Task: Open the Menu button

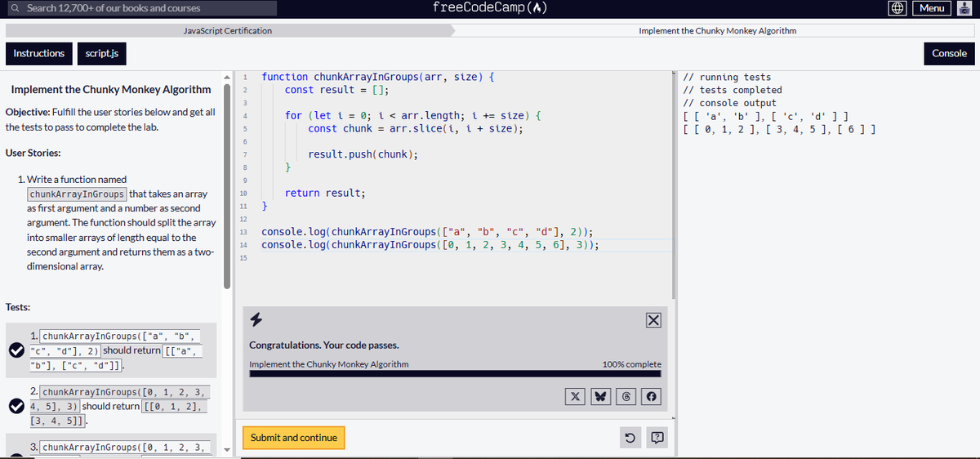Action: click(x=932, y=8)
